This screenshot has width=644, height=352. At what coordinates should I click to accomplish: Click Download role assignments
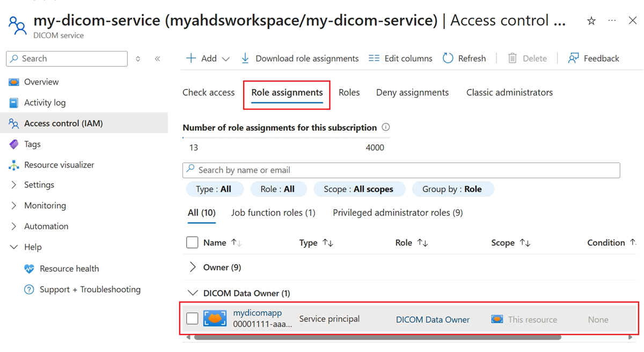(x=299, y=58)
